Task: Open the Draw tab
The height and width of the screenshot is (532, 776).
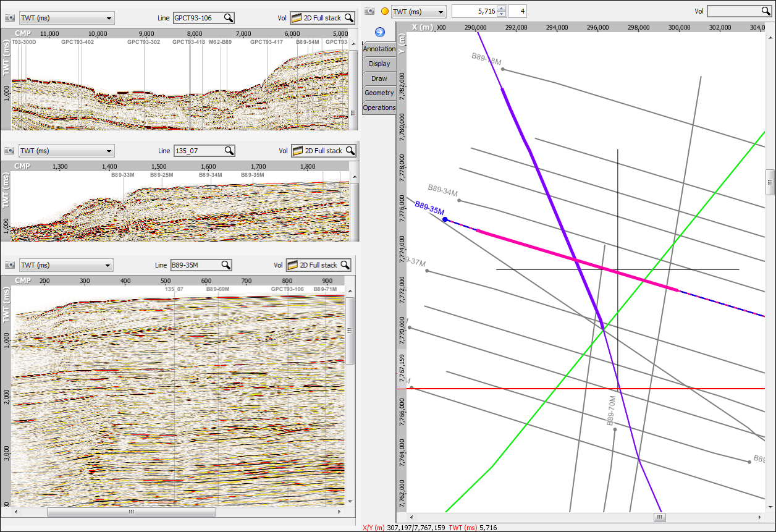Action: pyautogui.click(x=379, y=78)
